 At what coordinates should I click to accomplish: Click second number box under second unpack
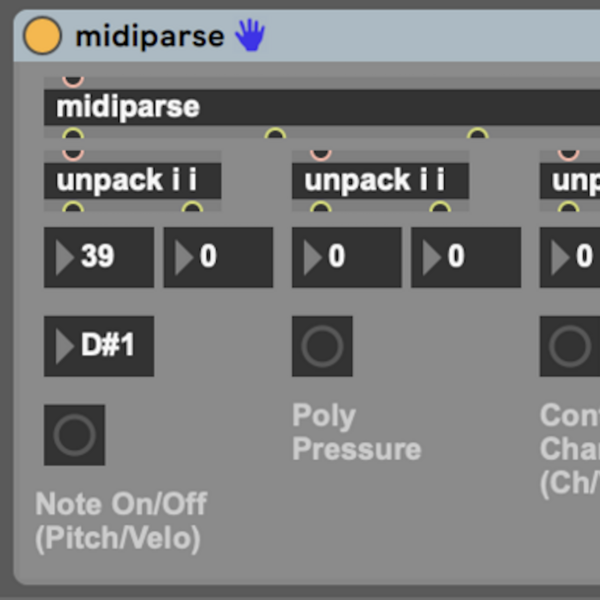click(x=466, y=257)
